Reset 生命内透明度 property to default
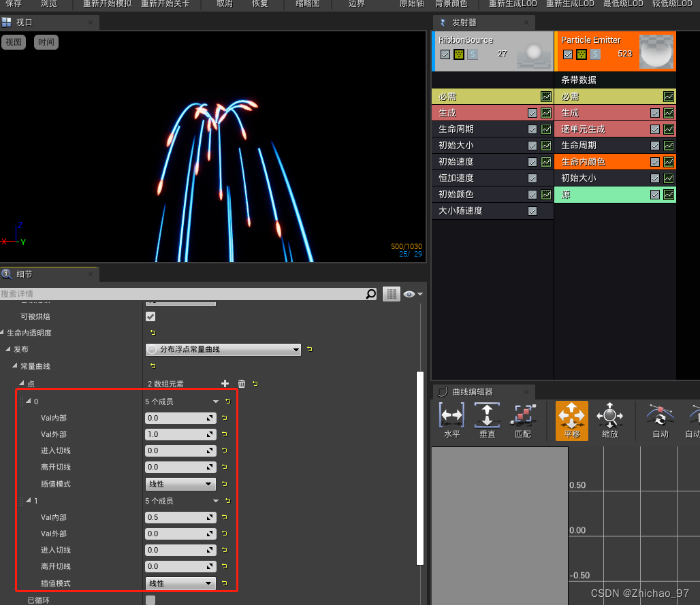 153,332
